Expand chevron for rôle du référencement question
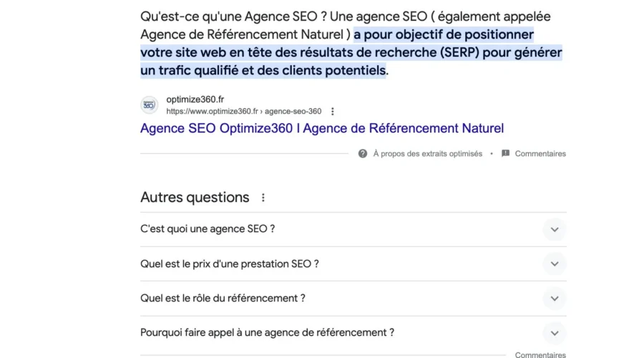 (x=554, y=299)
